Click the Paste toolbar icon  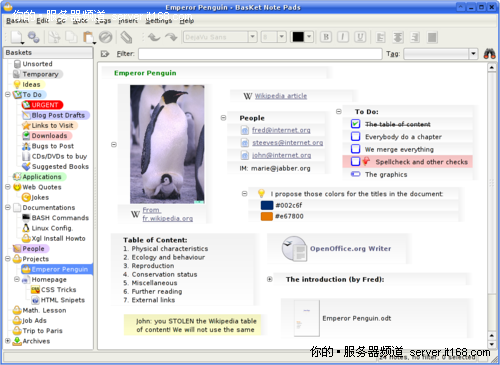(88, 37)
